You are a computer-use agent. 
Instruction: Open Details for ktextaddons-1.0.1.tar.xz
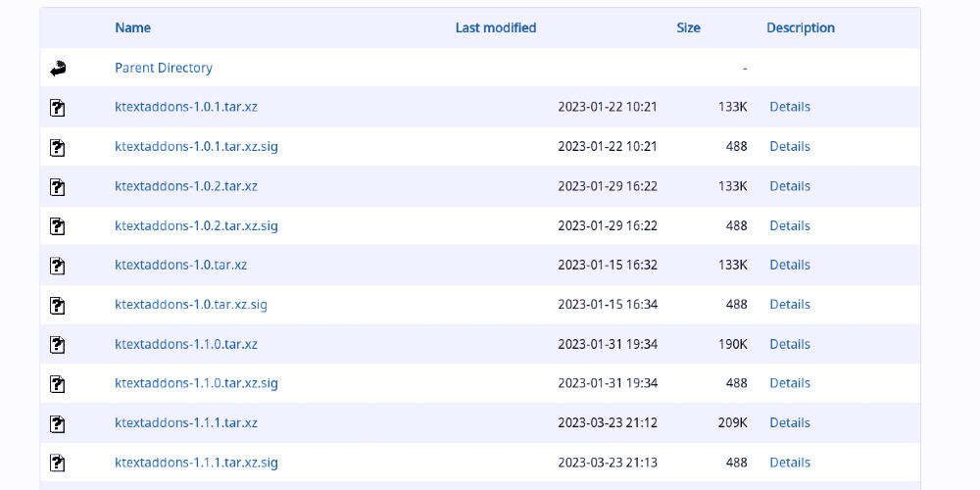(789, 107)
